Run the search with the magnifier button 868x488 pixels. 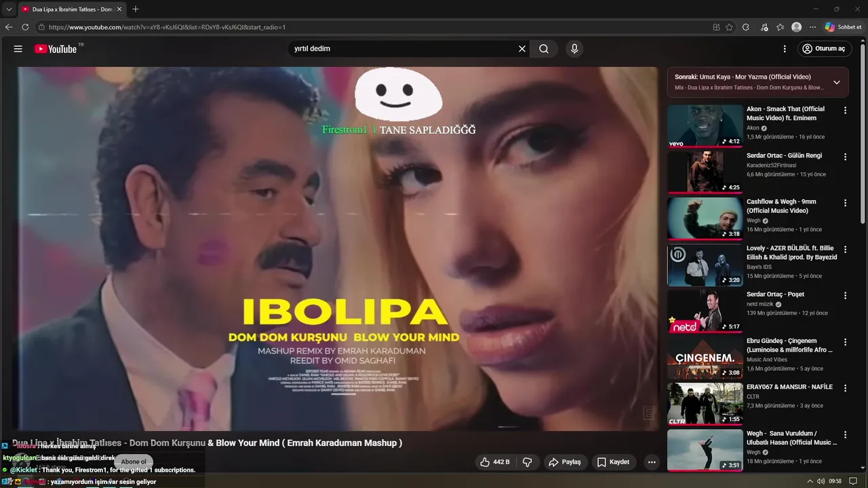(x=544, y=49)
